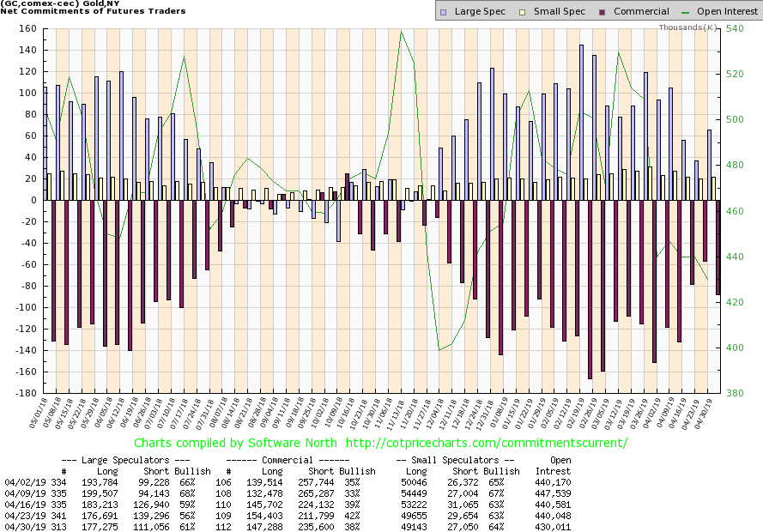Click the blue Large Spec legend swatch
This screenshot has height=532, width=763.
click(442, 12)
